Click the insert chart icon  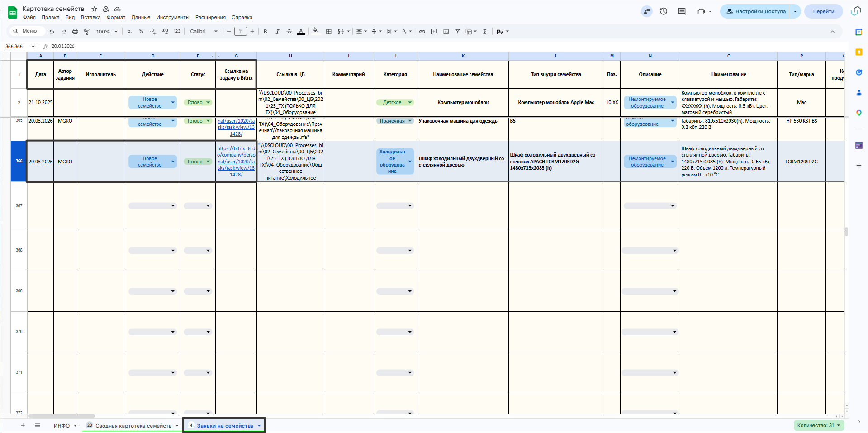446,32
